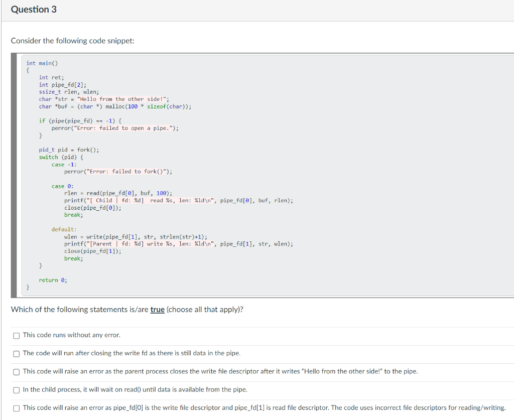Check the option about parent closing write file descriptor
This screenshot has width=514, height=420.
click(16, 371)
